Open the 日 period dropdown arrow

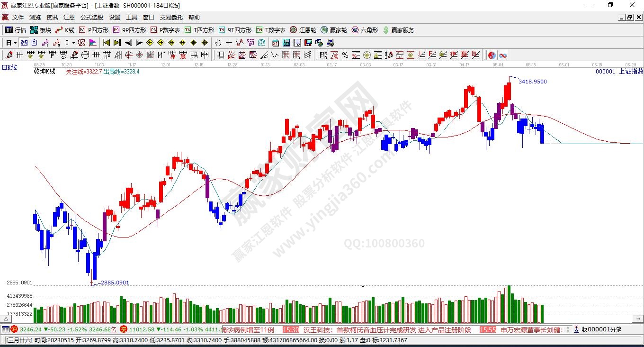coord(16,43)
